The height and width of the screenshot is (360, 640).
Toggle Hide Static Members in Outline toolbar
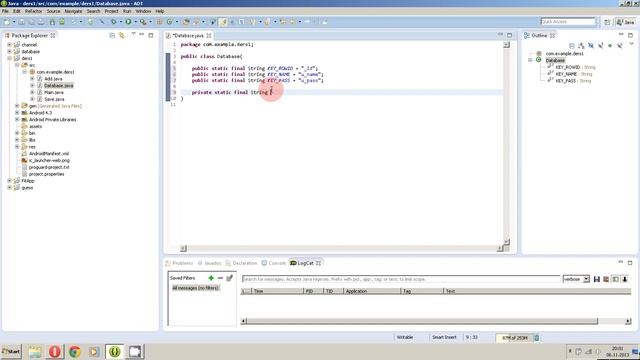click(601, 46)
